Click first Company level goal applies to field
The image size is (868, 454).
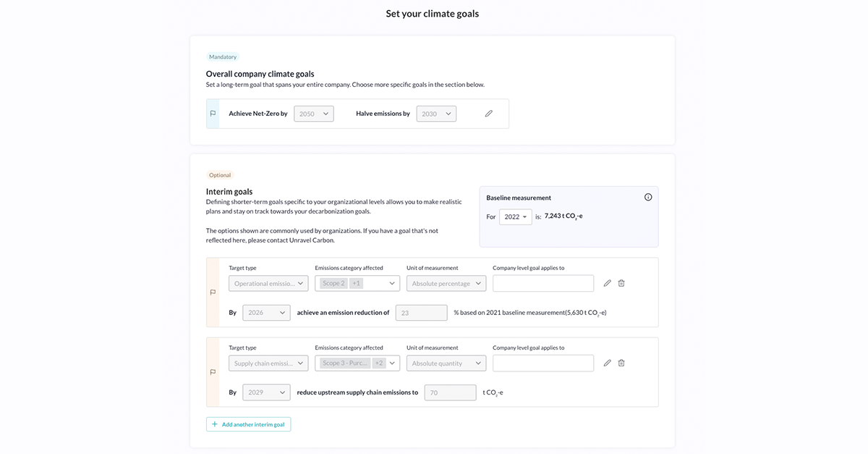(x=543, y=283)
